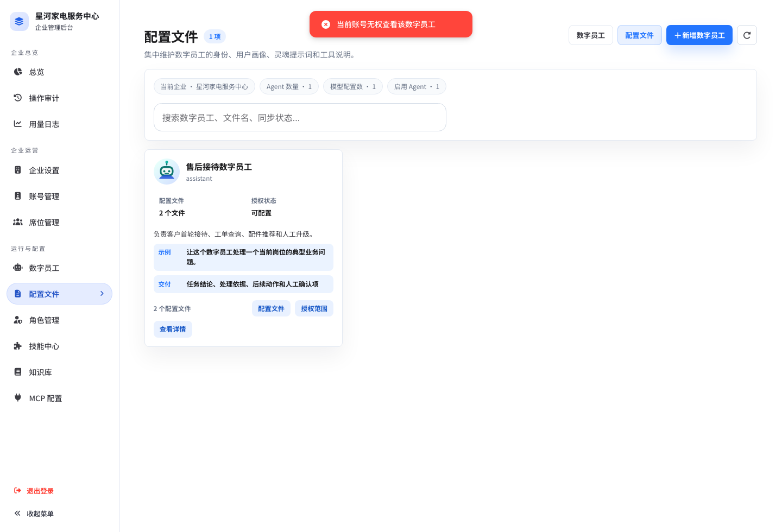Click 授权范围 button on the card
This screenshot has width=782, height=532.
pos(314,308)
